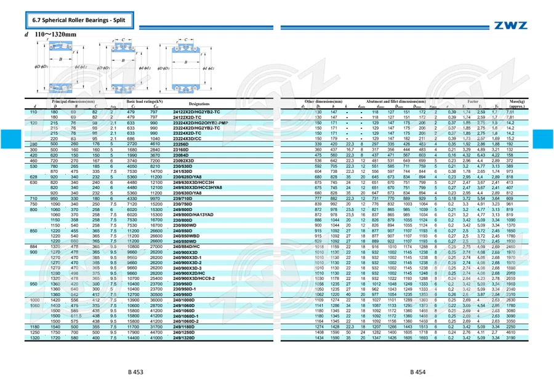The width and height of the screenshot is (554, 392).
Task: Select designation '239/710D'
Action: point(183,199)
